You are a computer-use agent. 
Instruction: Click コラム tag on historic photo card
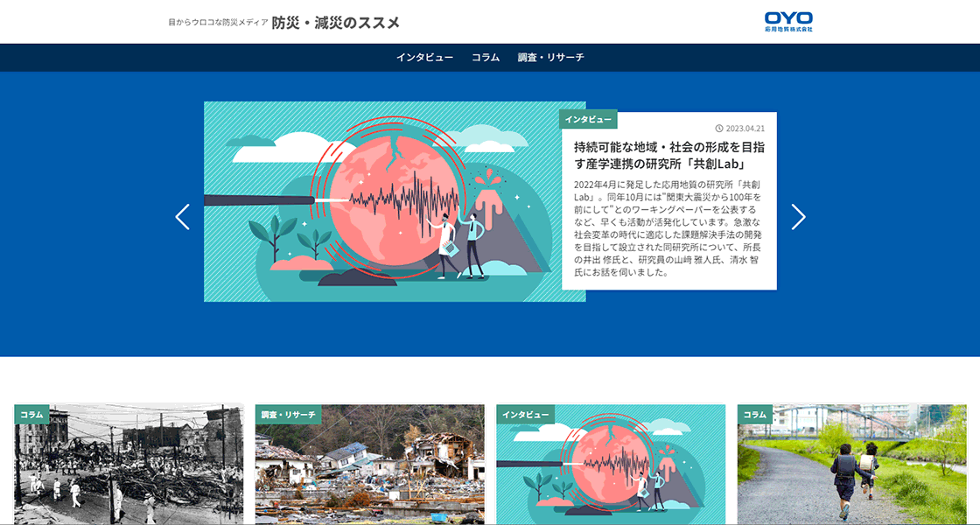[31, 414]
